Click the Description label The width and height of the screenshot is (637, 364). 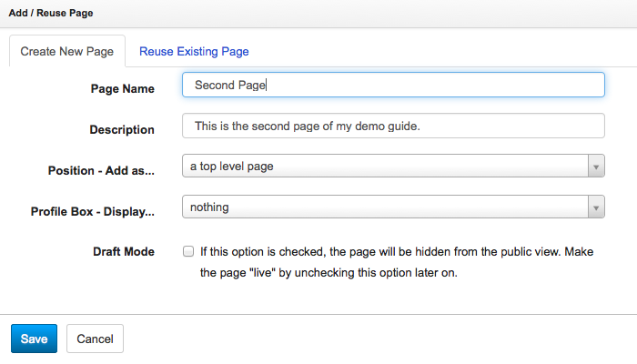tap(122, 129)
